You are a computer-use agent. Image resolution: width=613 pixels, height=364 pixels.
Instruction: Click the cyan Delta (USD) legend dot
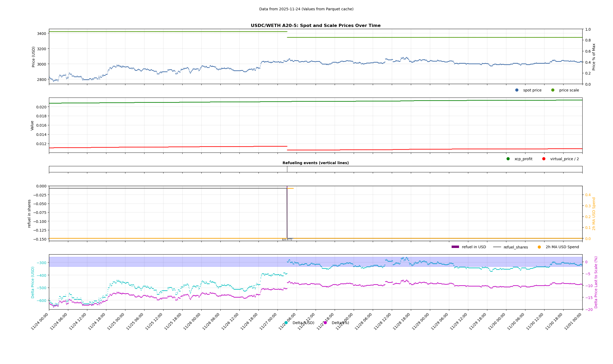286,323
